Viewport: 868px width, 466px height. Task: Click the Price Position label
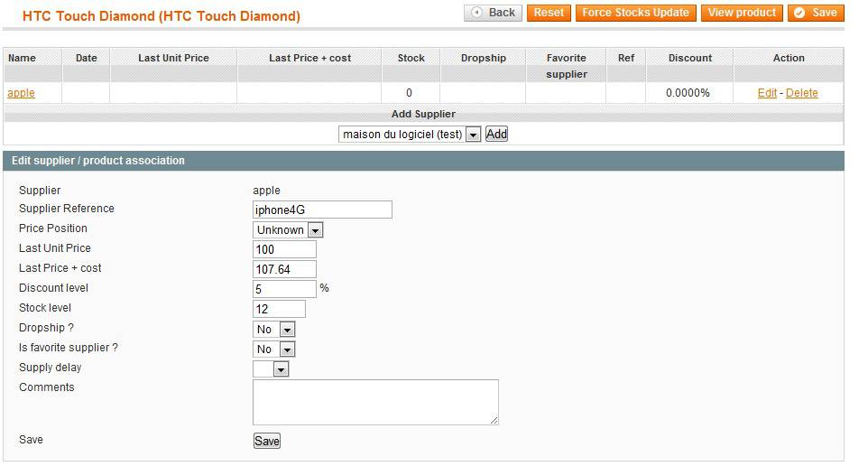[53, 228]
